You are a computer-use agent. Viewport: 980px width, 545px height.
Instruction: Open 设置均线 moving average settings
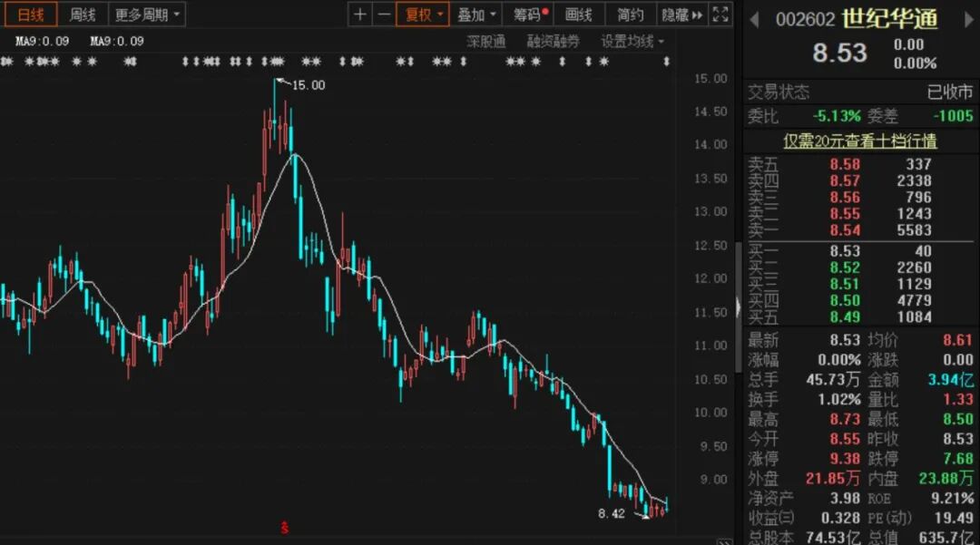click(632, 42)
